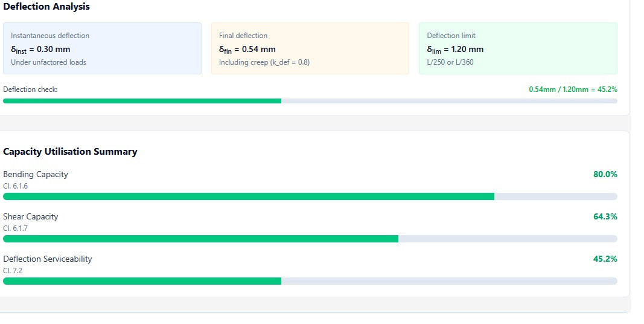This screenshot has width=644, height=324.
Task: Click the 64.3% shear percentage
Action: 605,216
